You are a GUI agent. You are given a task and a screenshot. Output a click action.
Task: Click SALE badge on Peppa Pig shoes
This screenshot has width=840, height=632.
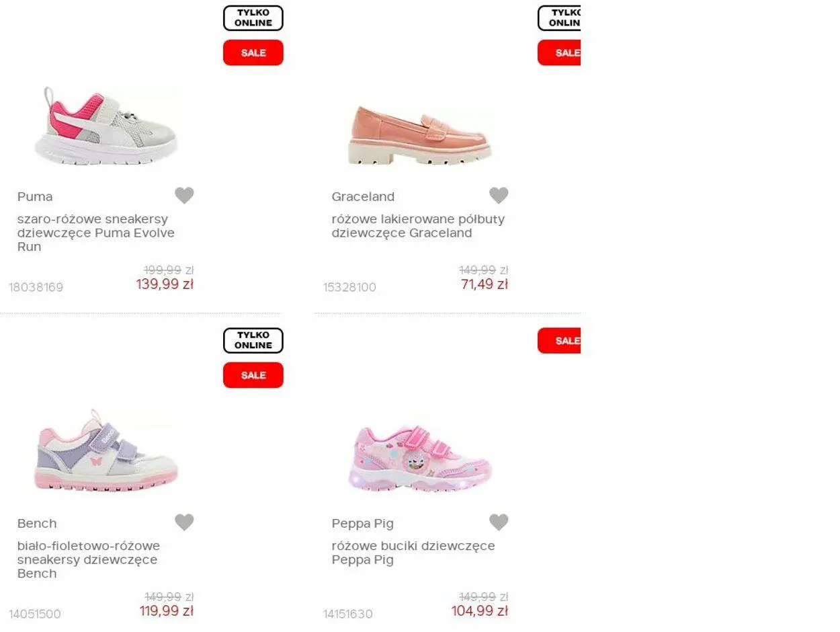pos(559,340)
